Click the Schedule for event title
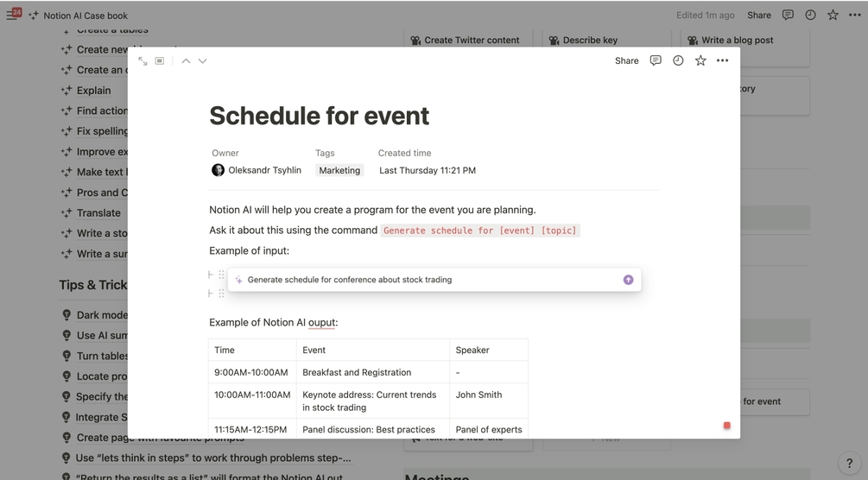 319,116
